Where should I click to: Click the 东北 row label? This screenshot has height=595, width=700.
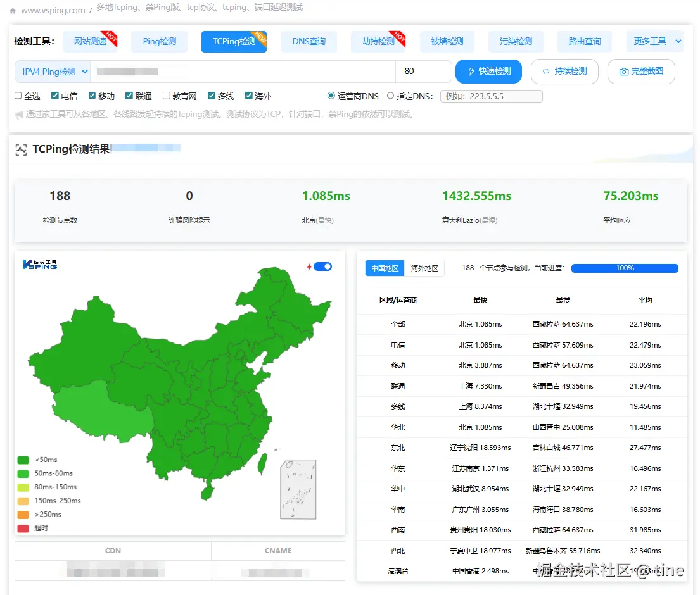click(x=398, y=448)
